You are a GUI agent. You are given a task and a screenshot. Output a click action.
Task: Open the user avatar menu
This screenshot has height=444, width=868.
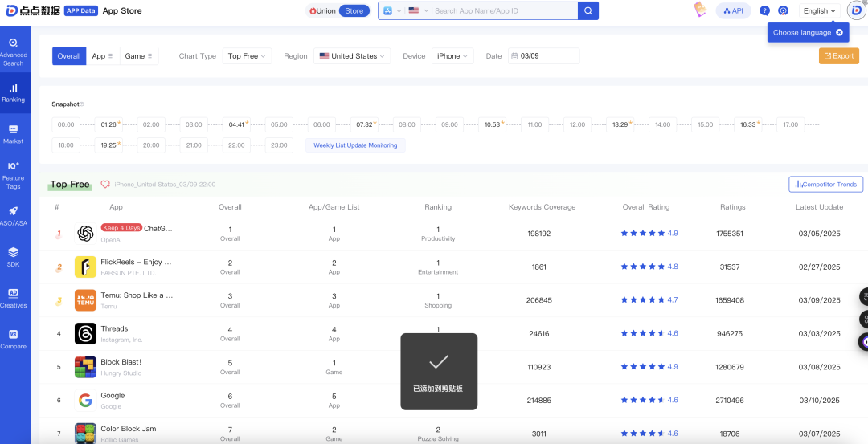[x=856, y=10]
